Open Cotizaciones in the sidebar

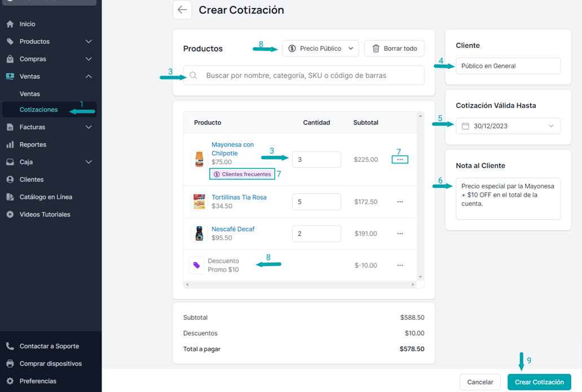(x=38, y=109)
